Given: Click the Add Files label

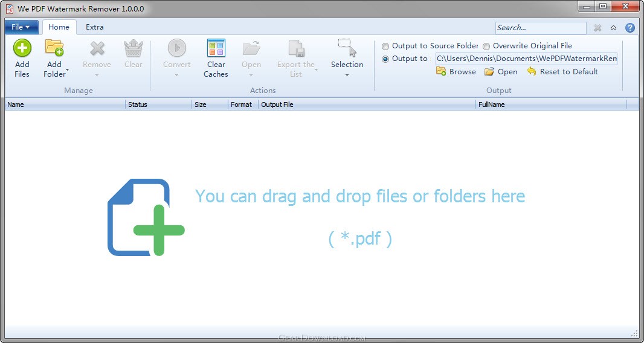Looking at the screenshot, I should 22,69.
